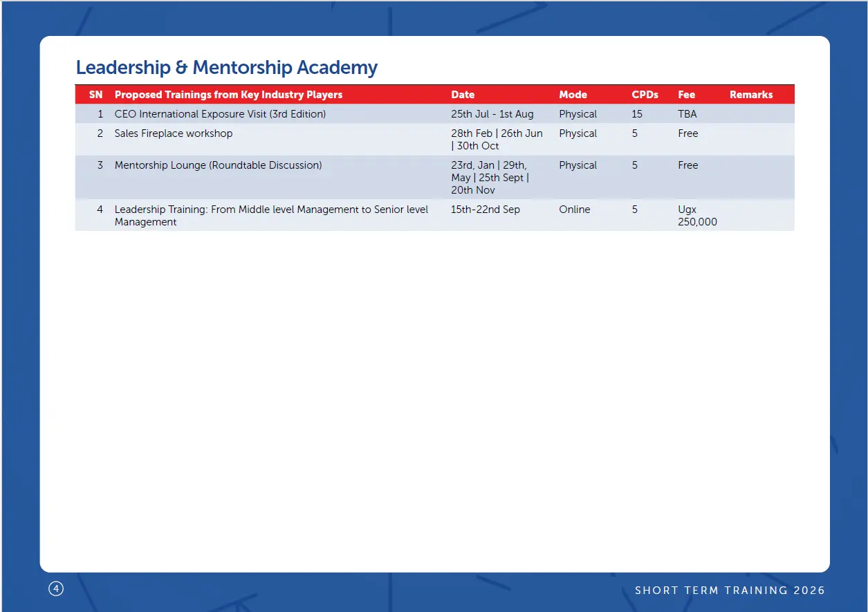Select the Online mode cell

tap(574, 210)
